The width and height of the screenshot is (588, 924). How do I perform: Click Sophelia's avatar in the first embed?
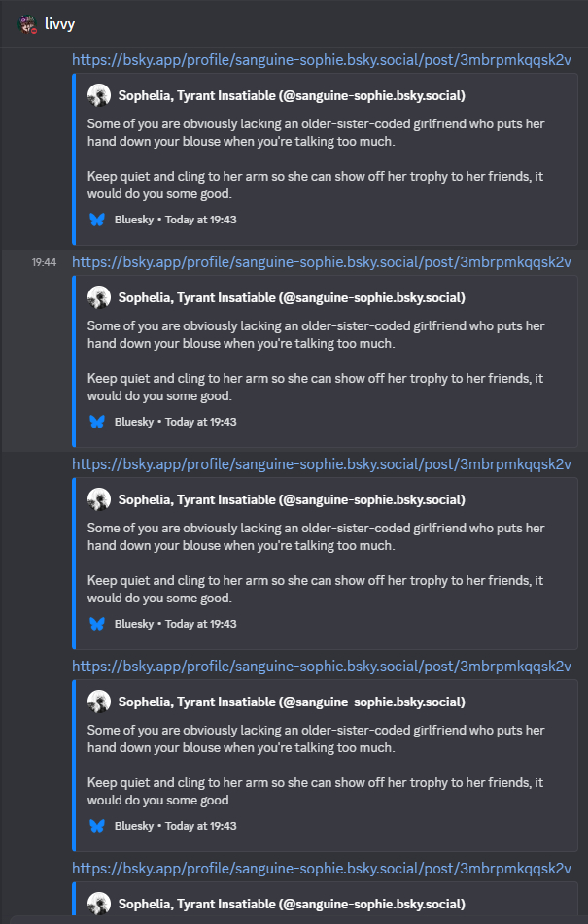[98, 95]
